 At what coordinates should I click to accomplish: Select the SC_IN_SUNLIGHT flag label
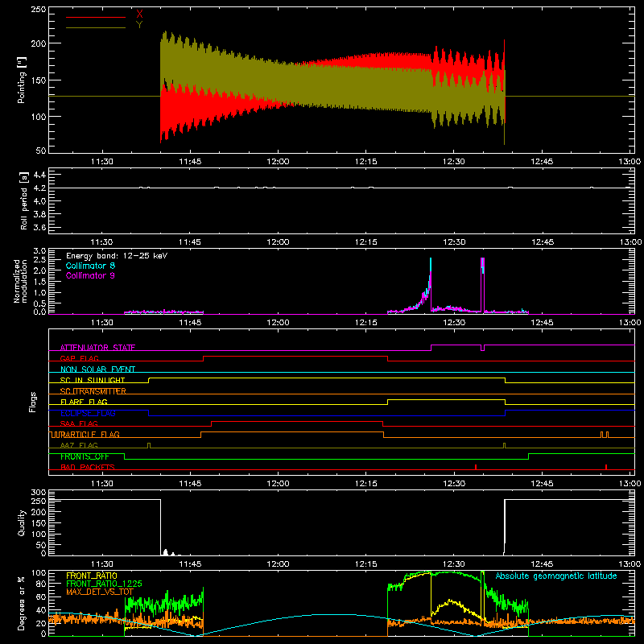coord(93,380)
